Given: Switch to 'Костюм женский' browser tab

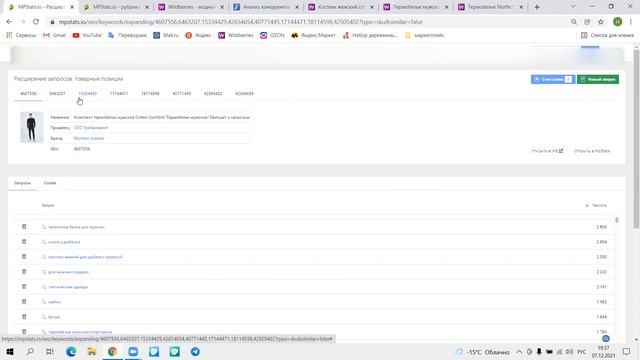Looking at the screenshot, I should [341, 7].
